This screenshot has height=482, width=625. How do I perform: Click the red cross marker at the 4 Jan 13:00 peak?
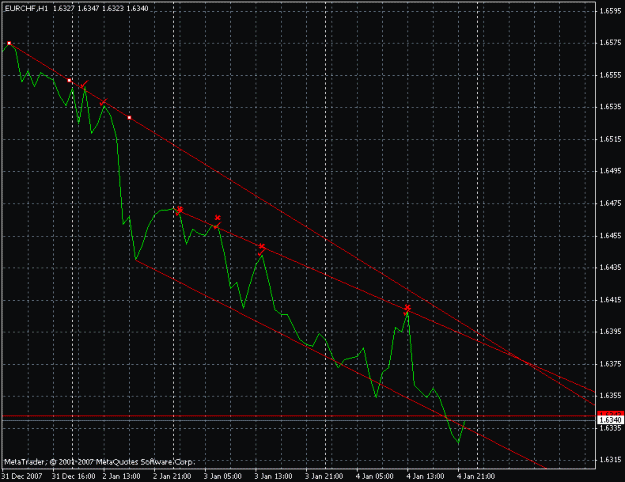(407, 307)
